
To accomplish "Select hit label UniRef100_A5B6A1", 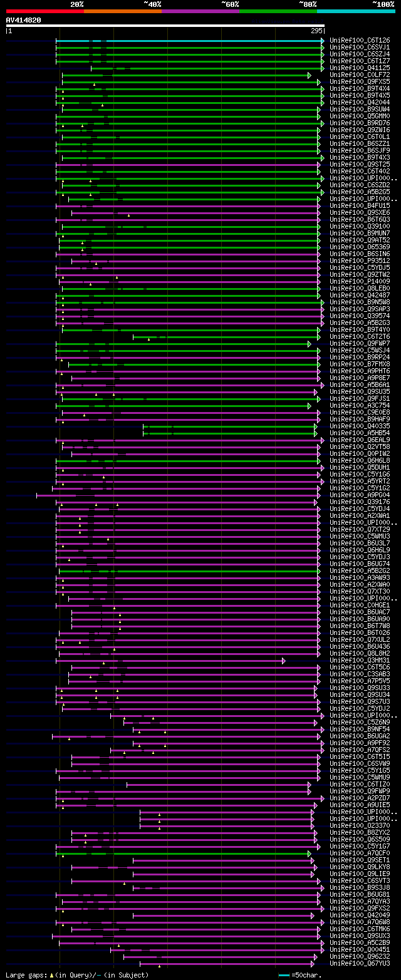I will pos(360,384).
